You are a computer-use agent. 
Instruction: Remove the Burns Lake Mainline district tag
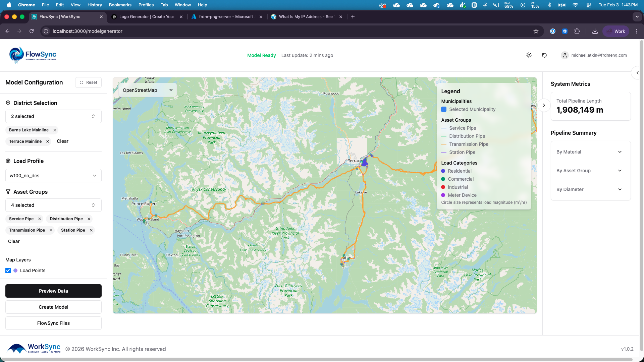click(x=55, y=130)
